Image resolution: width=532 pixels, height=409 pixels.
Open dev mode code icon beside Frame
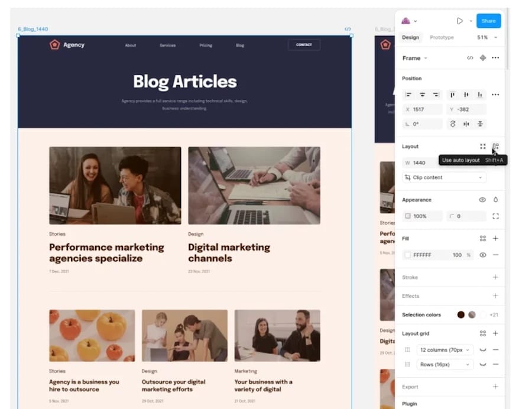click(469, 58)
